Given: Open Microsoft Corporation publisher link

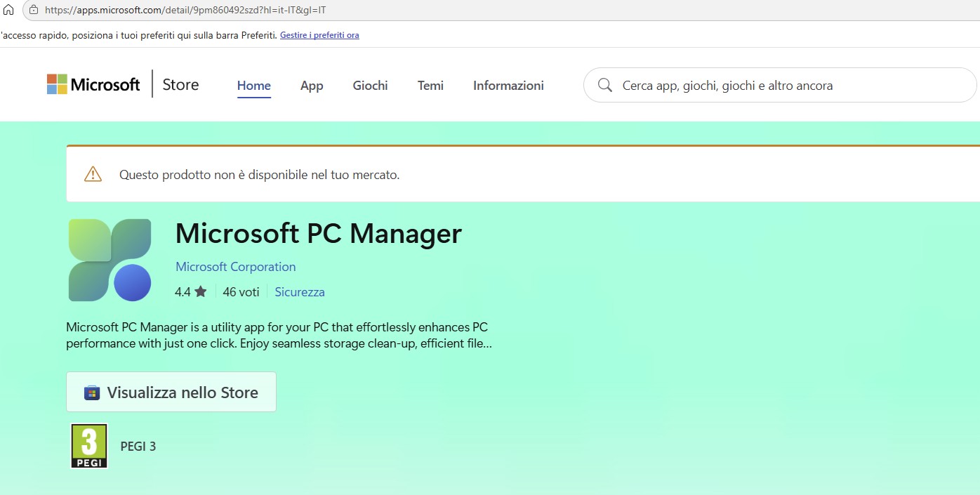Looking at the screenshot, I should coord(236,267).
